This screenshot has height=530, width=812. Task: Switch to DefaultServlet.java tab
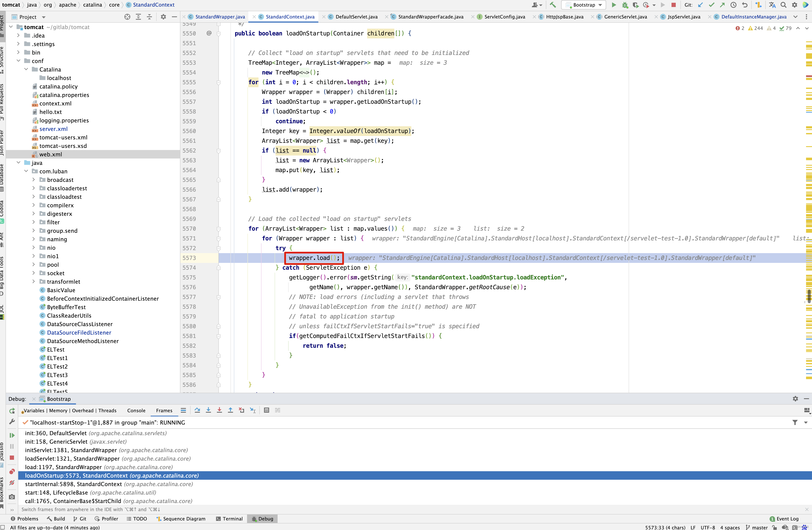tap(356, 17)
